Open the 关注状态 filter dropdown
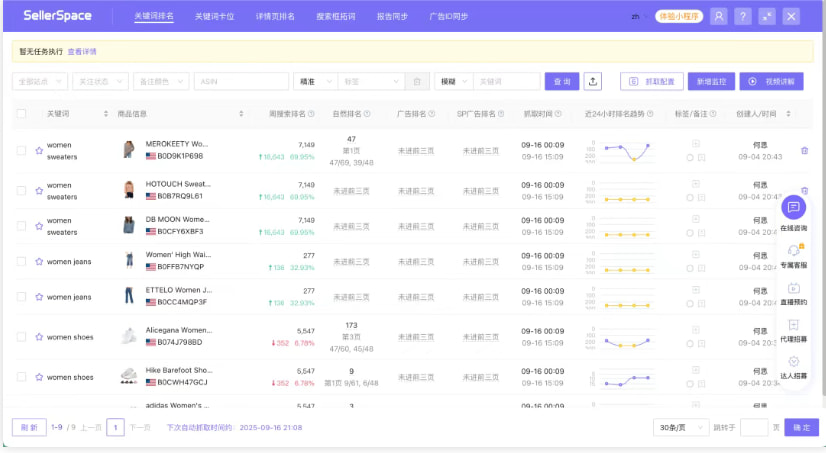826x453 pixels. coord(102,81)
